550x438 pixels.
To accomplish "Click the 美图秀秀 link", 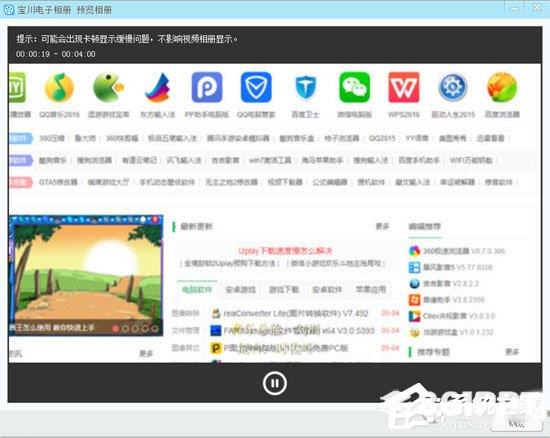I will pos(452,138).
